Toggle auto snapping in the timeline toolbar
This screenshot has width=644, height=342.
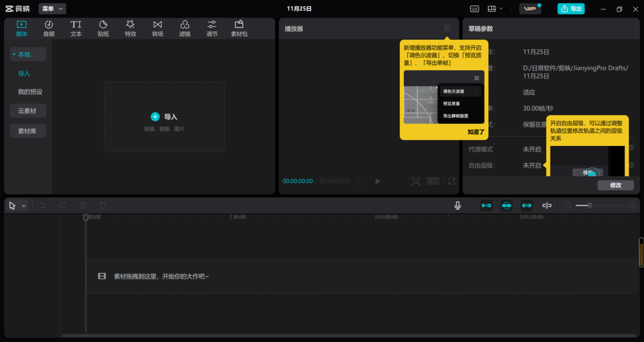pos(506,206)
